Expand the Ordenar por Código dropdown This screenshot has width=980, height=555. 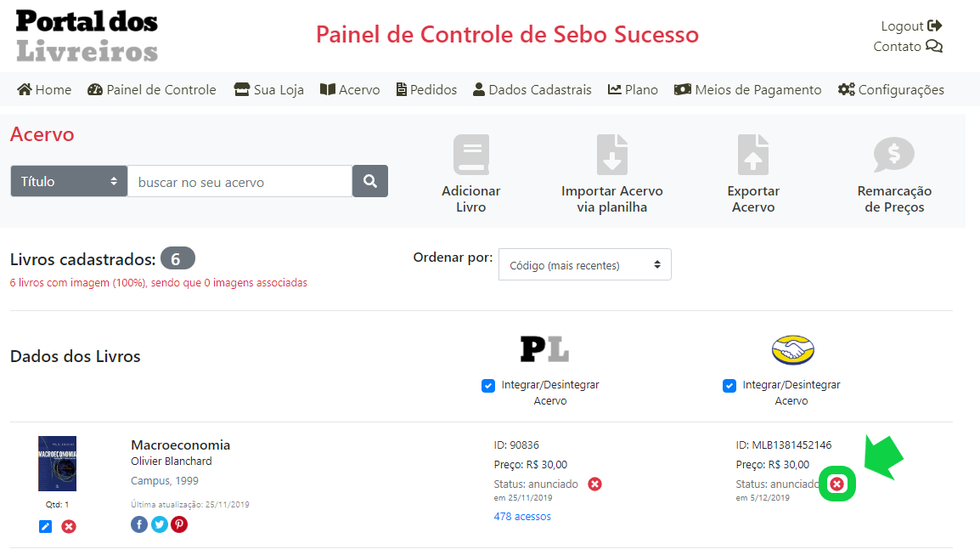tap(584, 264)
